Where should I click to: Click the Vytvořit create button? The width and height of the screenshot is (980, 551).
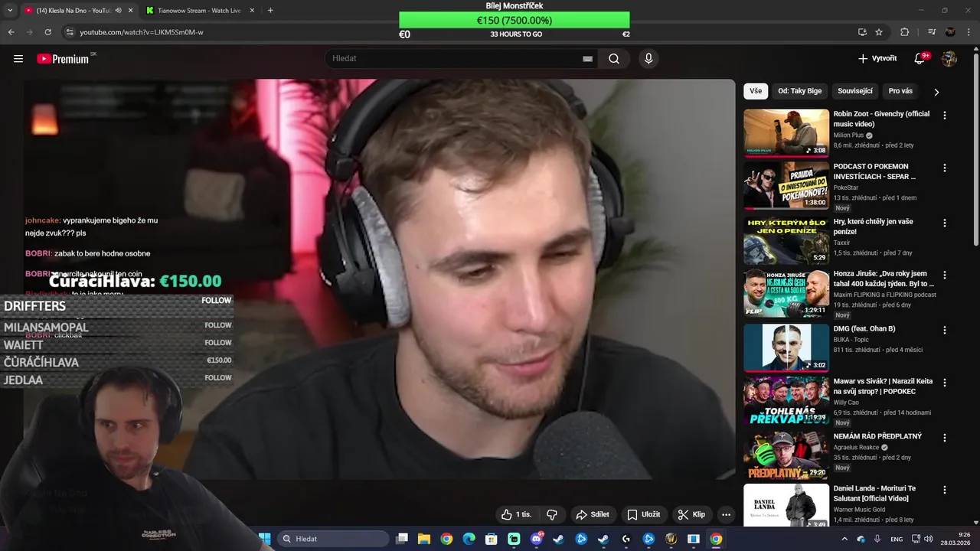pyautogui.click(x=877, y=59)
